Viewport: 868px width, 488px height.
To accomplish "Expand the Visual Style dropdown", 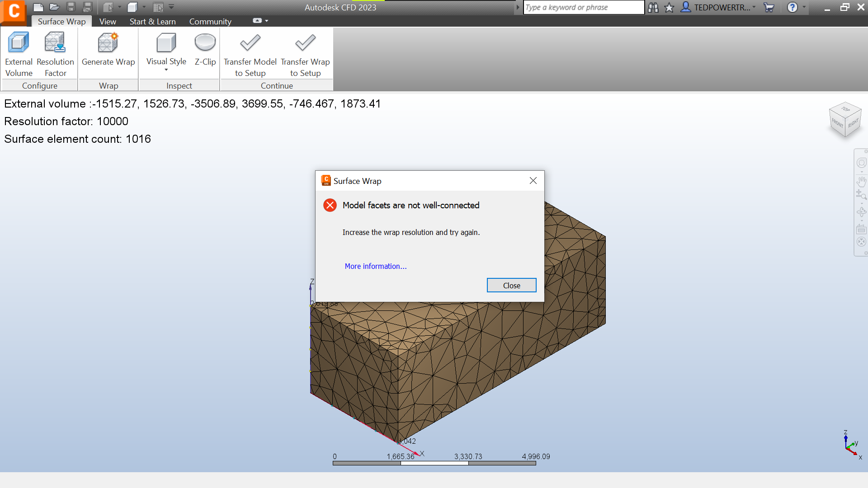I will pyautogui.click(x=165, y=70).
